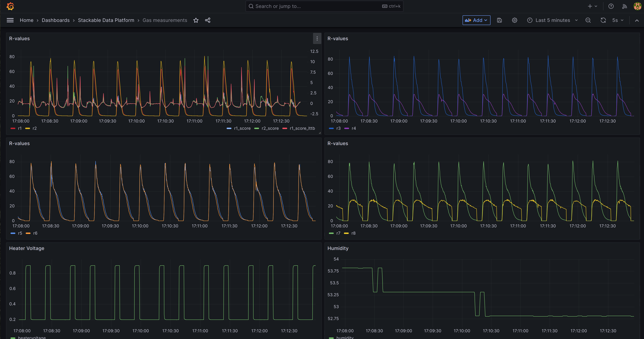Refresh the dashboard now
Viewport: 644px width, 339px height.
pyautogui.click(x=603, y=20)
